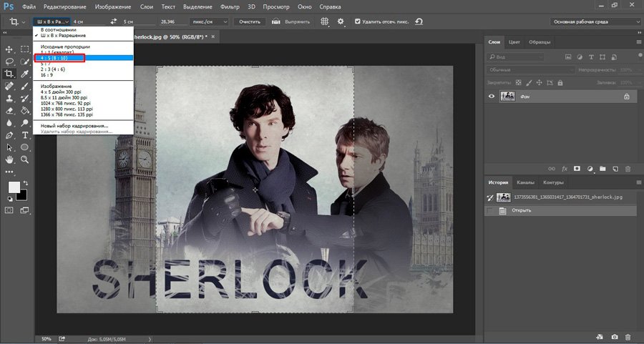Select the Paint Bucket tool
644x344 pixels.
(x=24, y=111)
